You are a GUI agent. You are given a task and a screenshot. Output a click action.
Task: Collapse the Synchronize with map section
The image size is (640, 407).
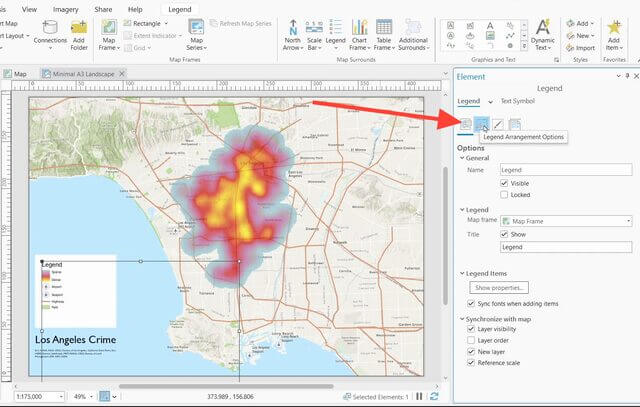tap(462, 319)
